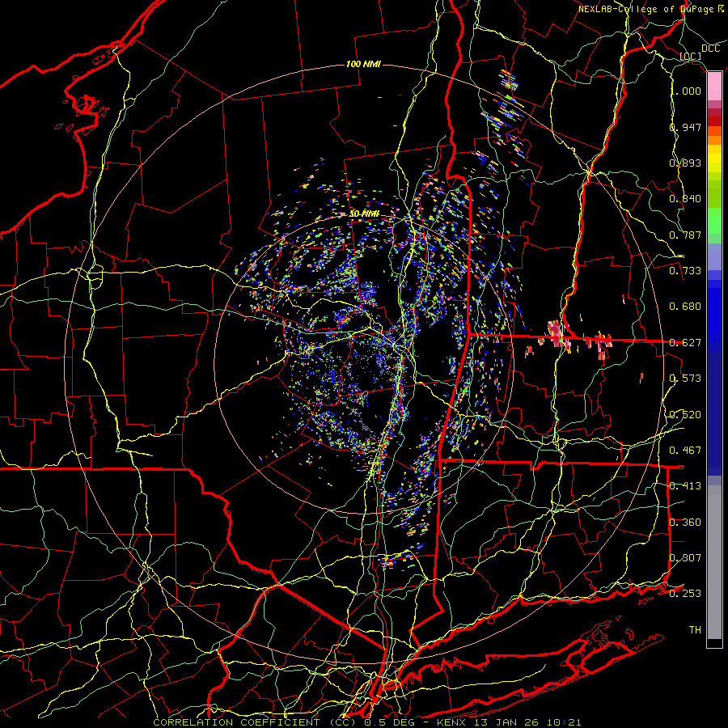Image resolution: width=728 pixels, height=728 pixels.
Task: Pick the orange swatch on the color bar
Action: pyautogui.click(x=714, y=140)
